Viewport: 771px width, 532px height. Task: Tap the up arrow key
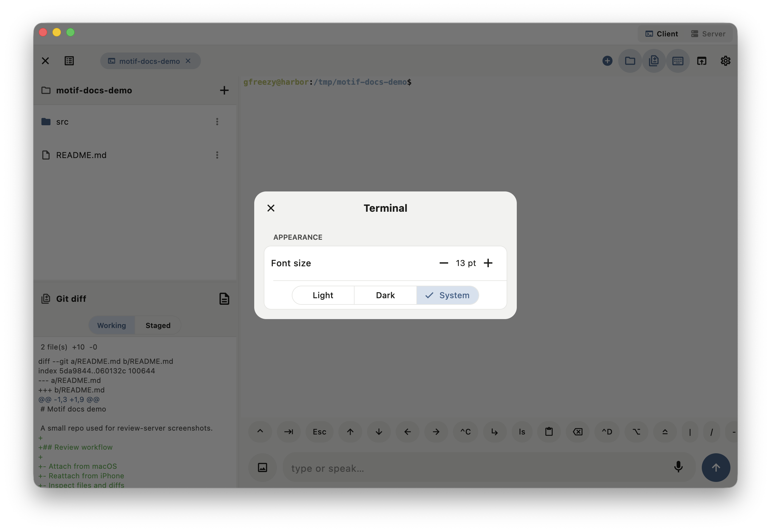point(350,432)
